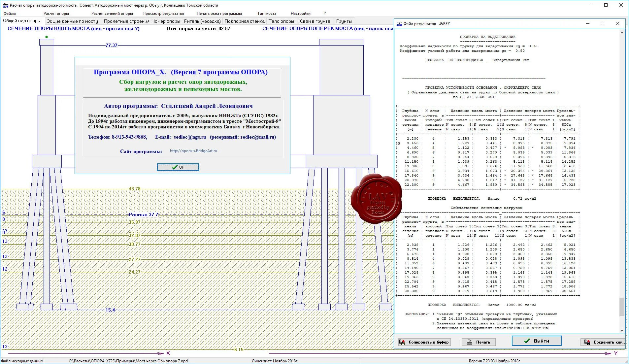Click the 'Отм. верха пр.части: 82.87' label
This screenshot has width=629, height=364.
coord(198,28)
